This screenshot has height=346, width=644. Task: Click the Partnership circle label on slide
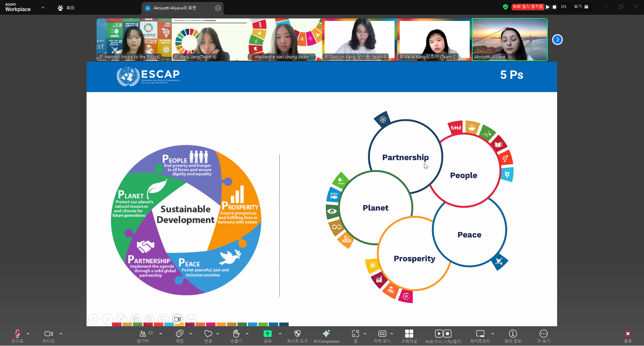pyautogui.click(x=406, y=158)
